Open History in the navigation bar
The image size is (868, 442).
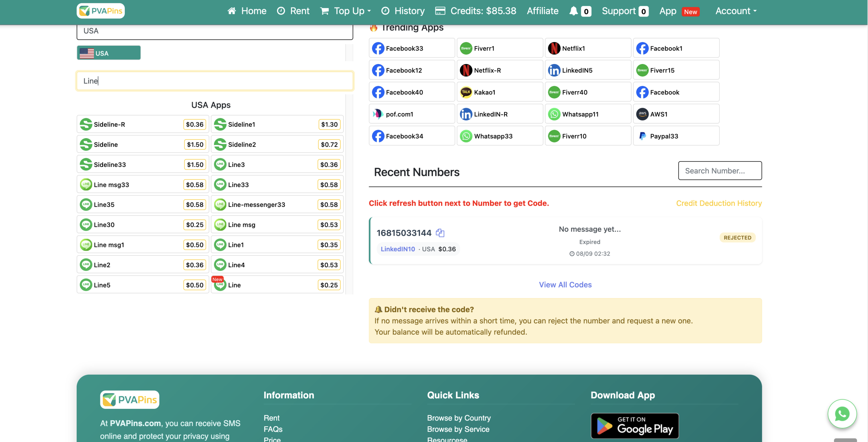403,11
